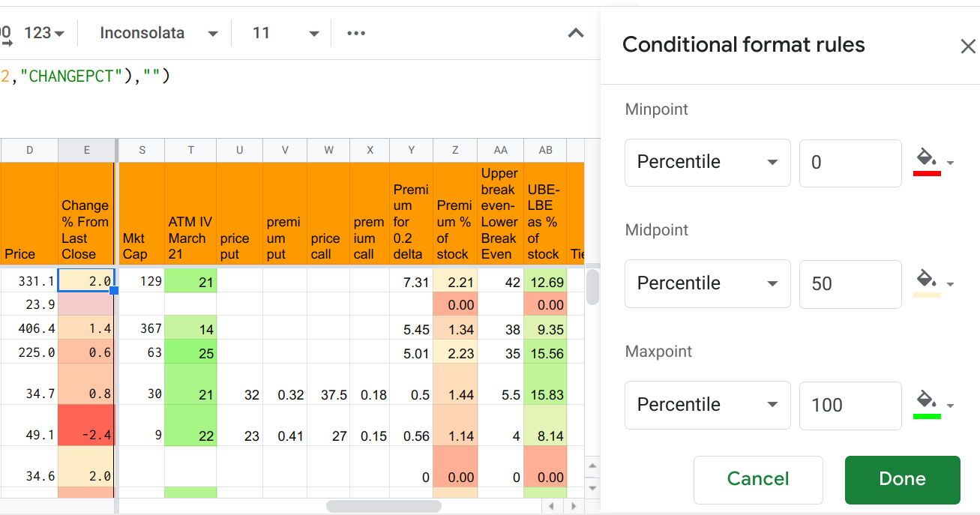The height and width of the screenshot is (515, 980).
Task: Click the Maxpoint value field showing 100
Action: coord(850,406)
